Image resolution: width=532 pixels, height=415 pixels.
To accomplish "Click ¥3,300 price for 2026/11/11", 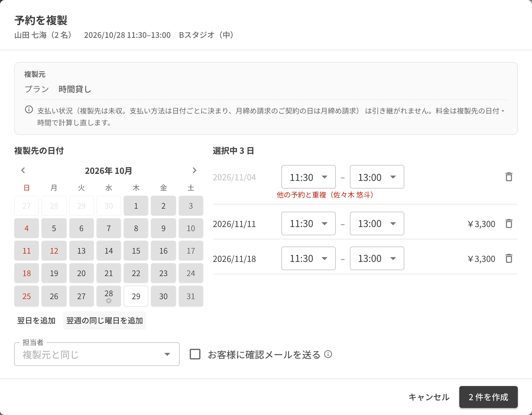I will coord(481,224).
